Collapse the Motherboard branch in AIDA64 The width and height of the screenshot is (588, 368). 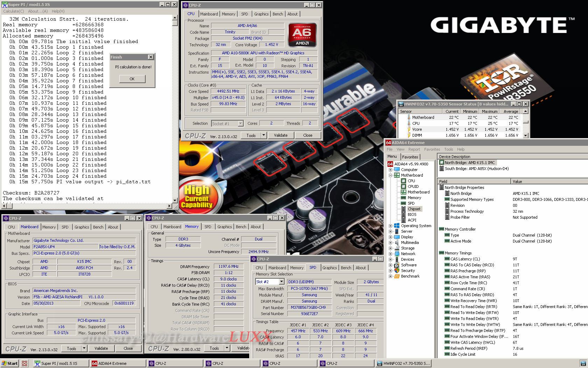point(390,175)
